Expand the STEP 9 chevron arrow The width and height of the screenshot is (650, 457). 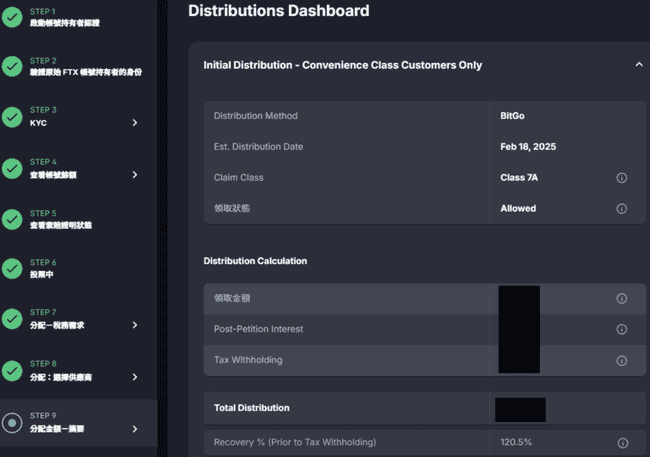click(x=135, y=429)
